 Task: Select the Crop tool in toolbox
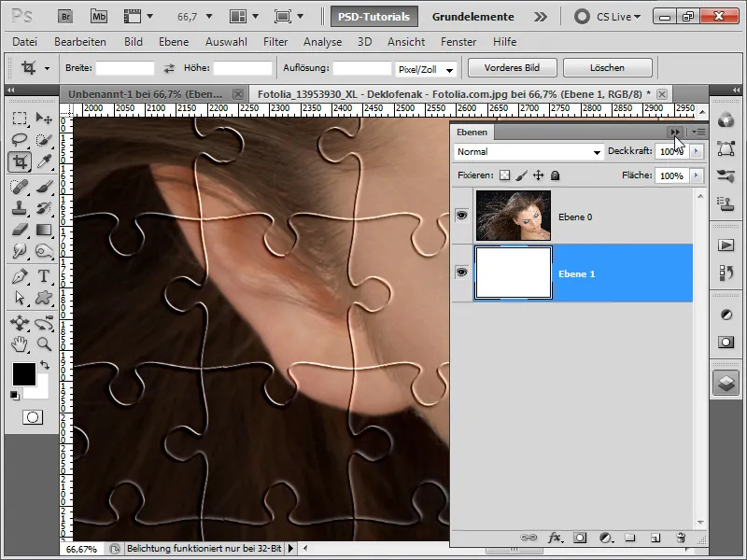(20, 161)
